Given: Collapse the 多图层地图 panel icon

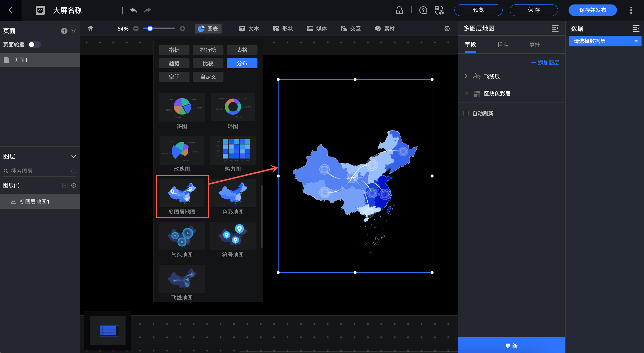Looking at the screenshot, I should pos(555,29).
